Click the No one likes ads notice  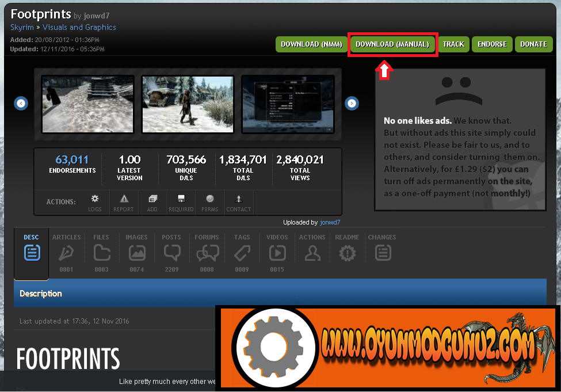(460, 140)
